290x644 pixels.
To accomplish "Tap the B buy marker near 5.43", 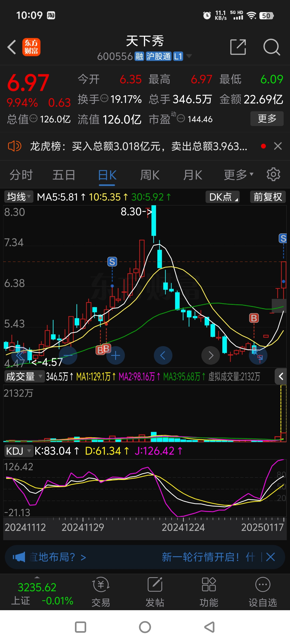I will point(254,318).
